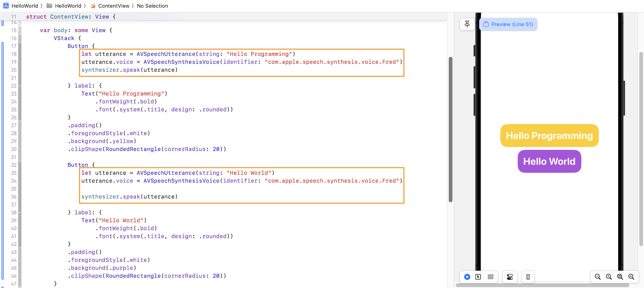This screenshot has width=644, height=288.
Task: Click the preview horizontal scrollbar
Action: (542, 285)
